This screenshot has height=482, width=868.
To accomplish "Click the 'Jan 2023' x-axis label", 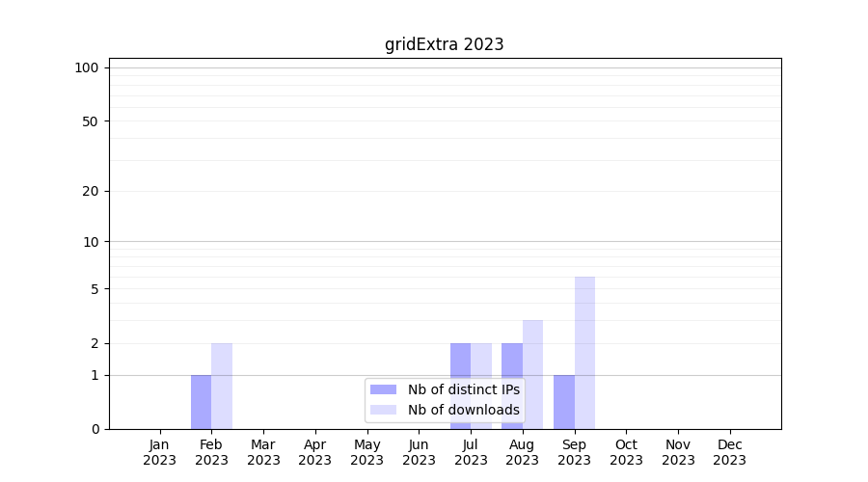I will point(160,452).
